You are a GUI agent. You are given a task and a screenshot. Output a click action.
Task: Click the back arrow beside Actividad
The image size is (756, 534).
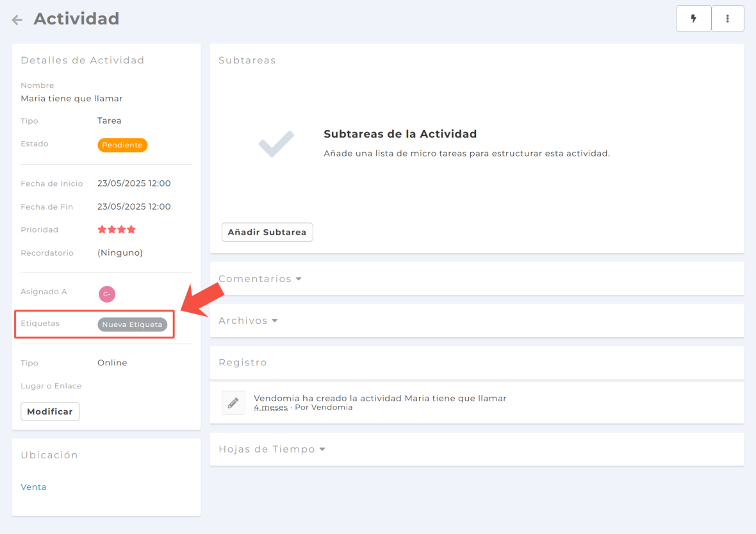click(17, 20)
